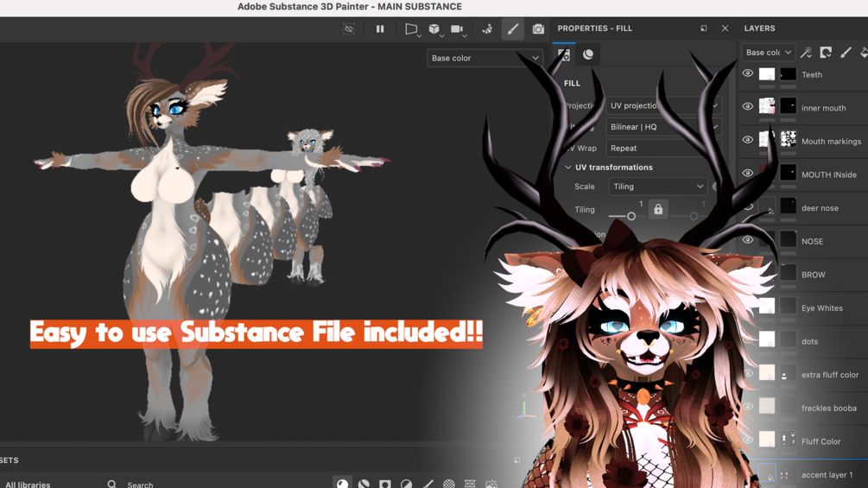Select the NOSE layer name
Viewport: 868px width, 488px height.
[x=812, y=241]
